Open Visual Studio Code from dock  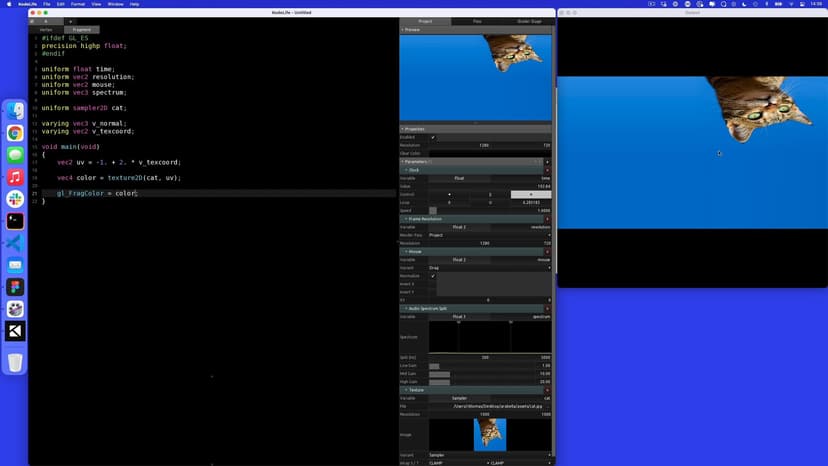coord(15,243)
